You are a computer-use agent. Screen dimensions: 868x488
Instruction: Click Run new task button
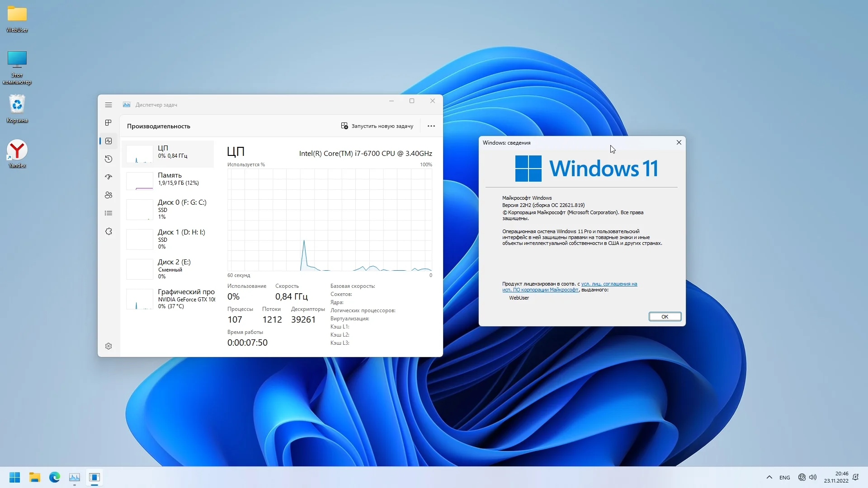(x=377, y=126)
